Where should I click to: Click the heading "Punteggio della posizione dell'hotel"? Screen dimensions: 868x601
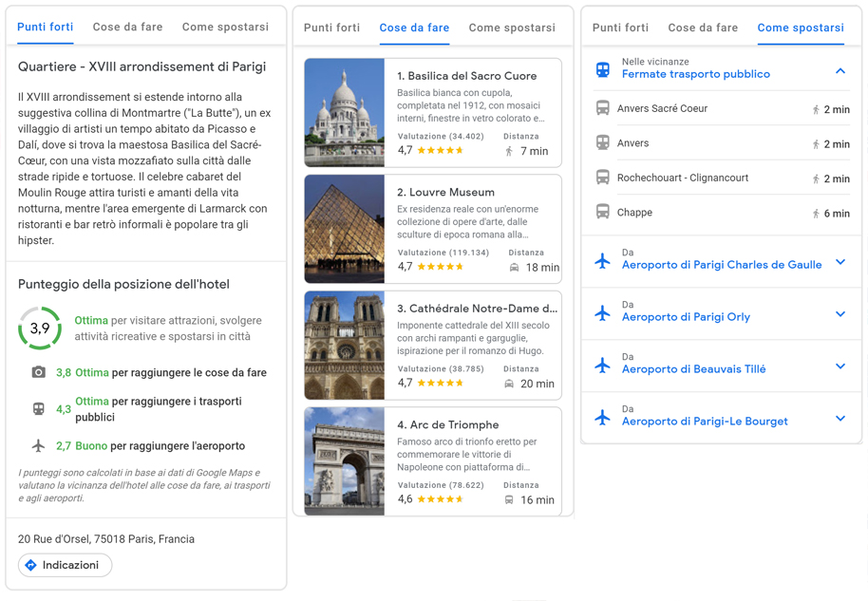123,284
